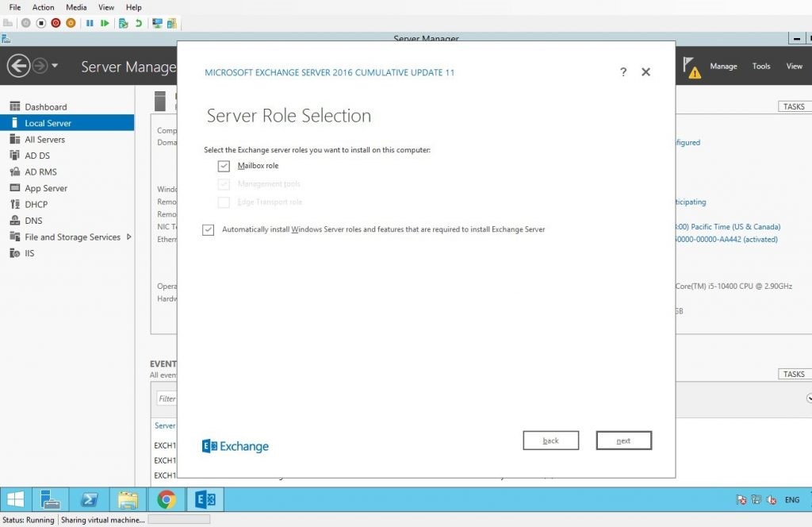Click the Exchange setup taskbar icon
This screenshot has height=527, width=812.
tap(205, 499)
